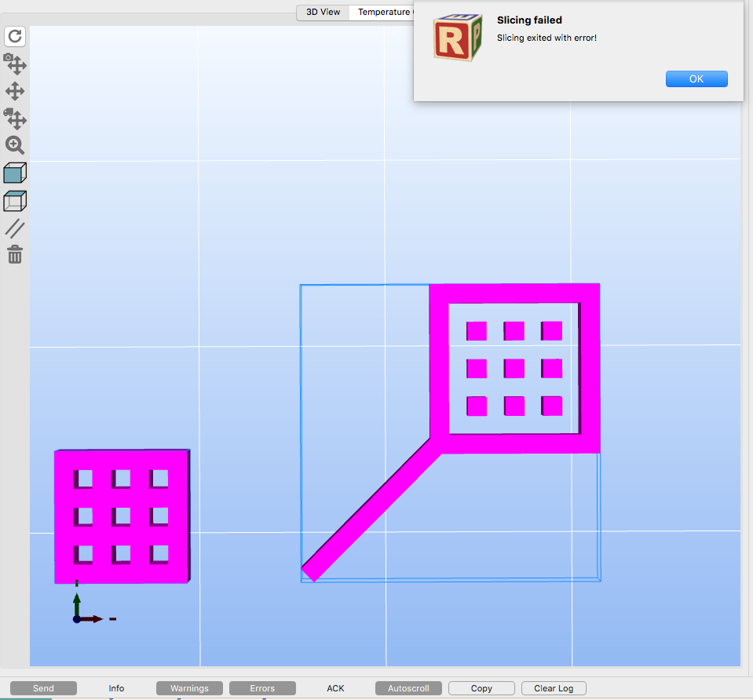The image size is (753, 700).
Task: Toggle the Errors log filter
Action: click(262, 688)
